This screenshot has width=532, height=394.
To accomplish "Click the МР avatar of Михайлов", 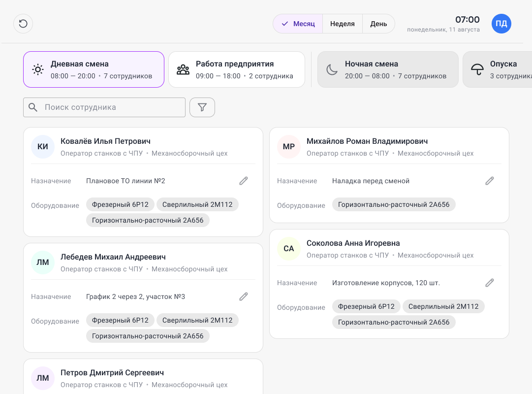I will point(289,147).
